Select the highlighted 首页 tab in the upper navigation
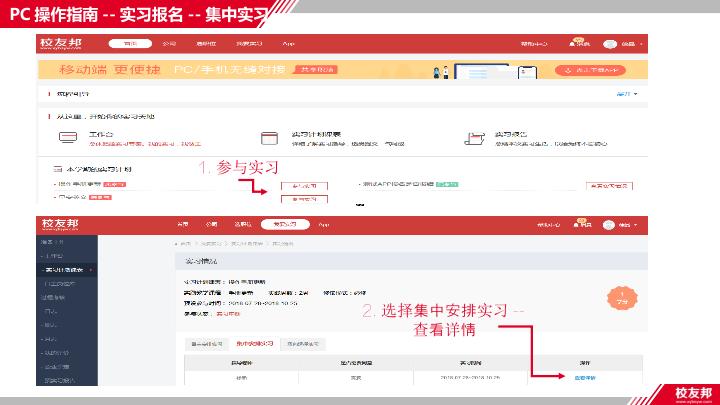Screen dimensions: 720x405 128,45
